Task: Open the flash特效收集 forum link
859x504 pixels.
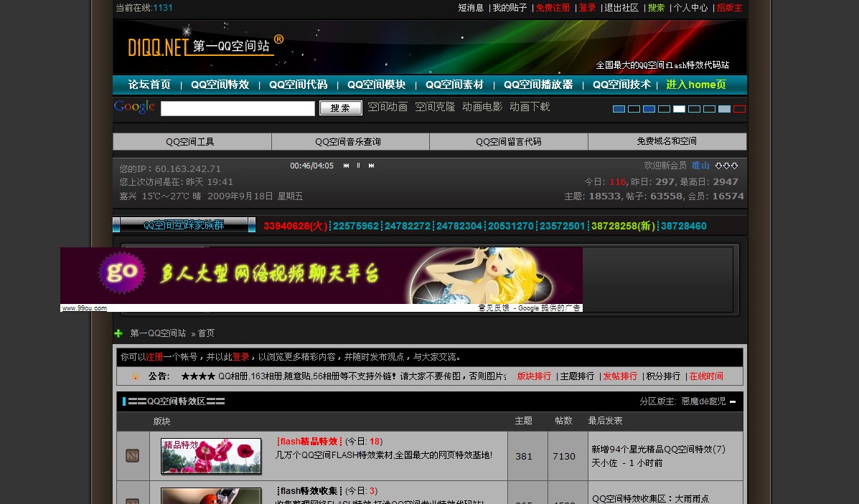Action: 309,491
